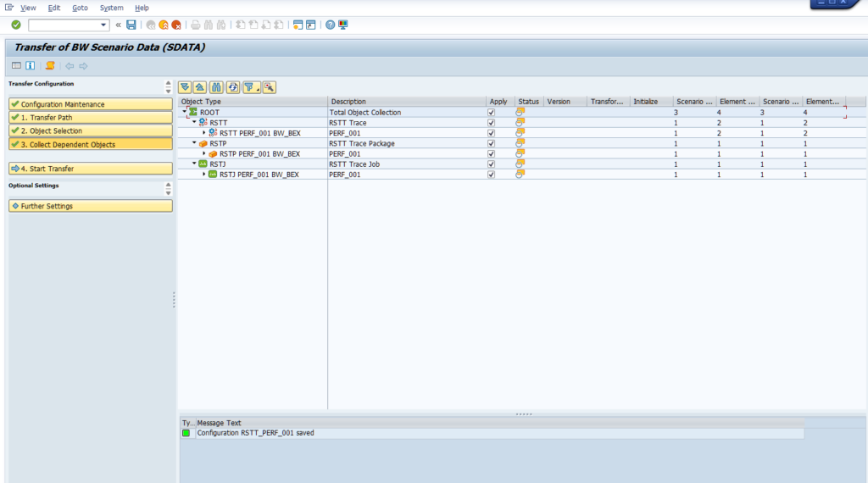Screen dimensions: 868x483
Task: Open Further Settings button
Action: point(90,206)
